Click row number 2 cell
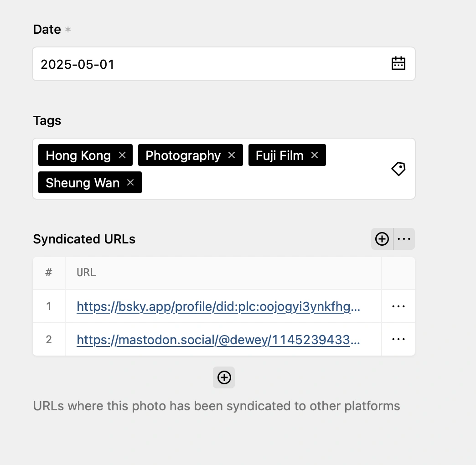476x465 pixels. (49, 339)
